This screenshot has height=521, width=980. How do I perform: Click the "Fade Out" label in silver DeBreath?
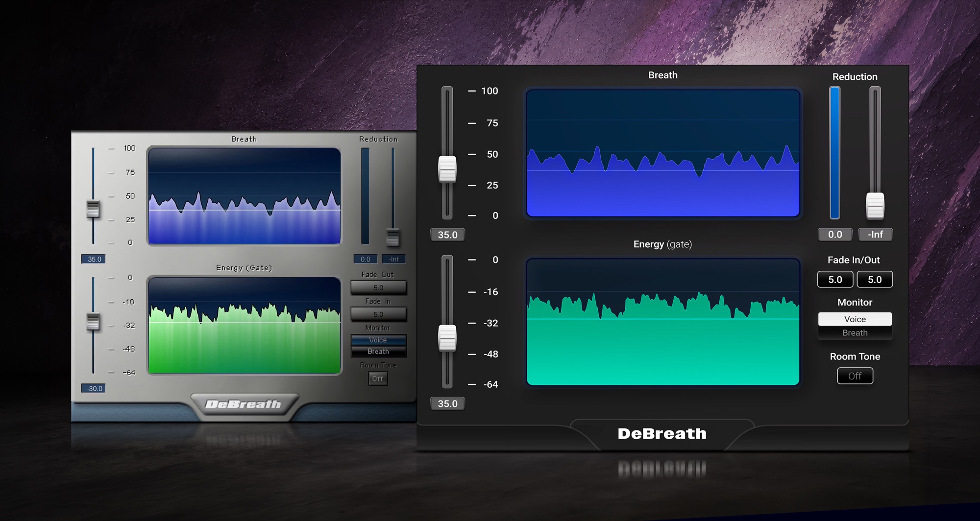[378, 275]
